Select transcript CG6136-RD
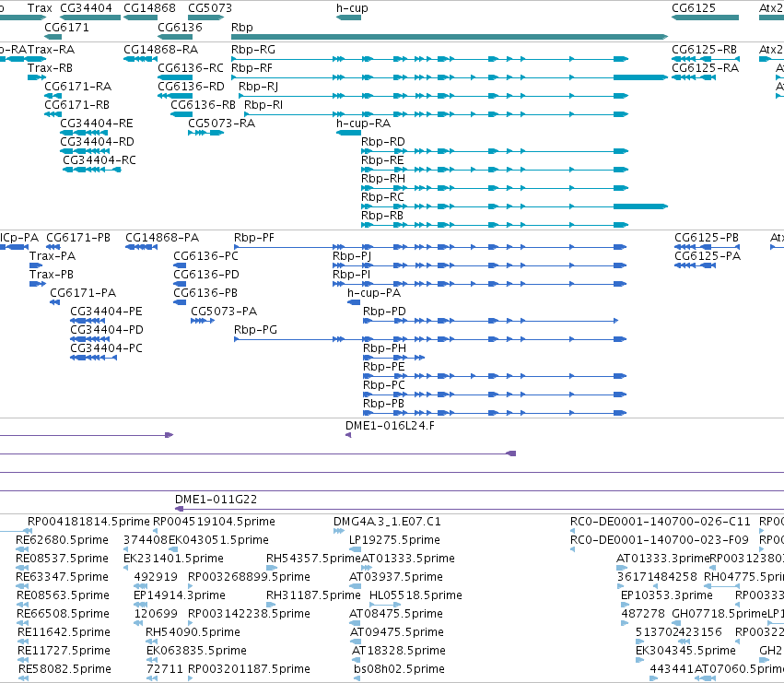Viewport: 784px width, 683px height. pos(191,87)
